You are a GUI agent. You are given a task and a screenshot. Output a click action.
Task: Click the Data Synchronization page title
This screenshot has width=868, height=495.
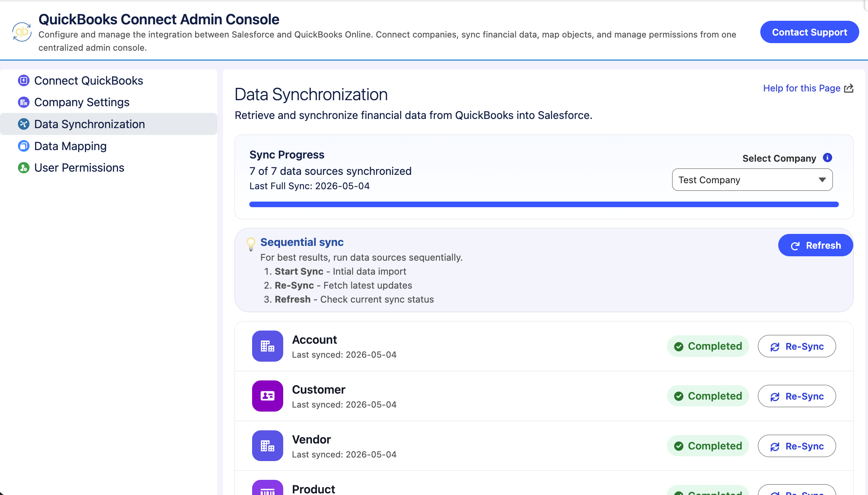click(311, 94)
